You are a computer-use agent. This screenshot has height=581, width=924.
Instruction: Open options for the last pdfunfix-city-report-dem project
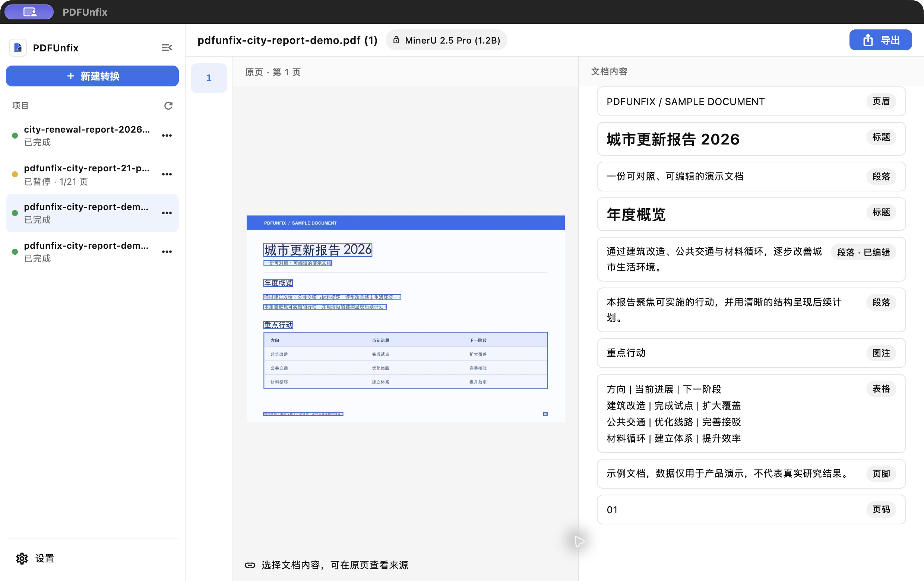point(167,251)
